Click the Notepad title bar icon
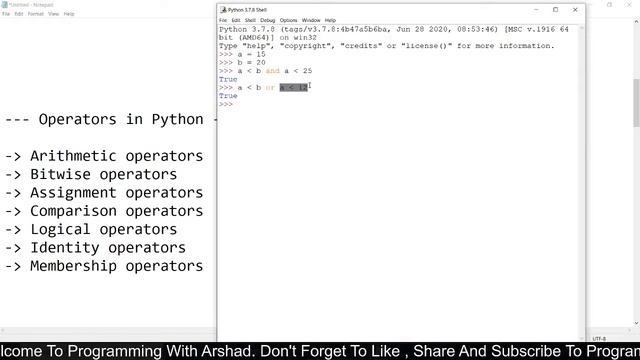Image resolution: width=640 pixels, height=360 pixels. coord(4,5)
